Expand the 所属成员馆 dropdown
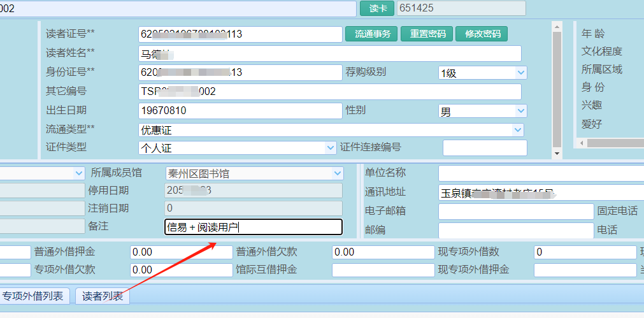Image resolution: width=644 pixels, height=318 pixels. click(337, 173)
